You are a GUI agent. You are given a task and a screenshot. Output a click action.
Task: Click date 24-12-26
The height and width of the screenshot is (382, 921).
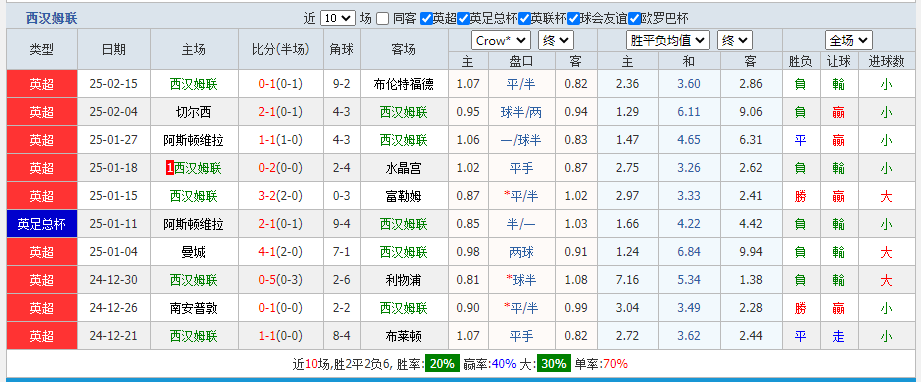click(113, 308)
